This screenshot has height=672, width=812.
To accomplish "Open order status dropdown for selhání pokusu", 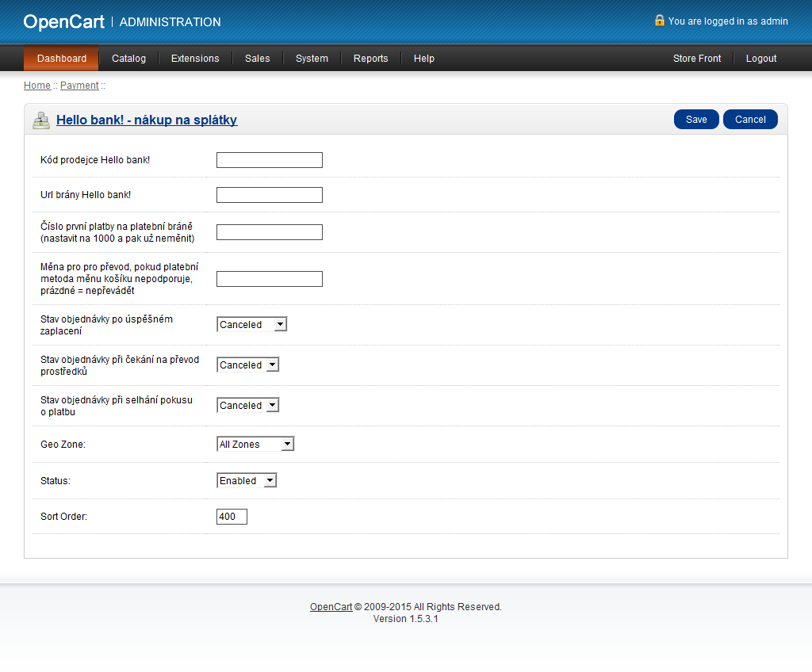I will pos(248,406).
